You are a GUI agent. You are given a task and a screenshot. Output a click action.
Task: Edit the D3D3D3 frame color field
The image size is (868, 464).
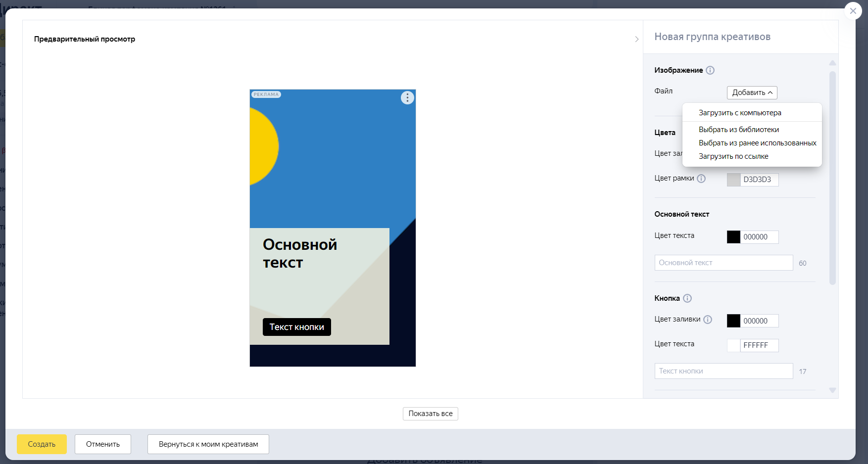760,180
